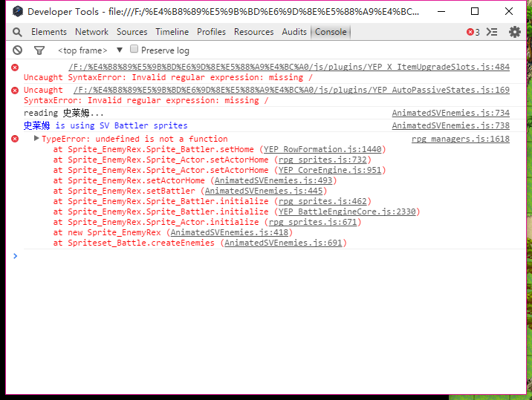Open AnimatedSVEnemies.js:734 link
Screen dimensions: 532x400
click(450, 113)
